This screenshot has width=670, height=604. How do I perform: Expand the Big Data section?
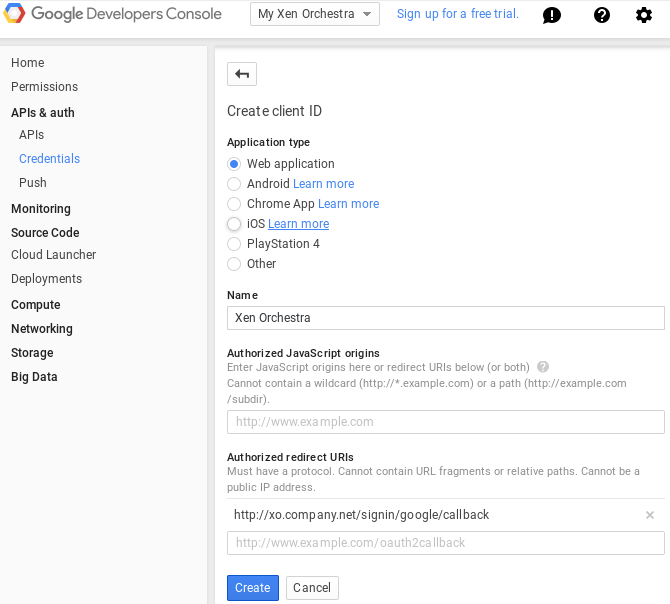tap(34, 377)
